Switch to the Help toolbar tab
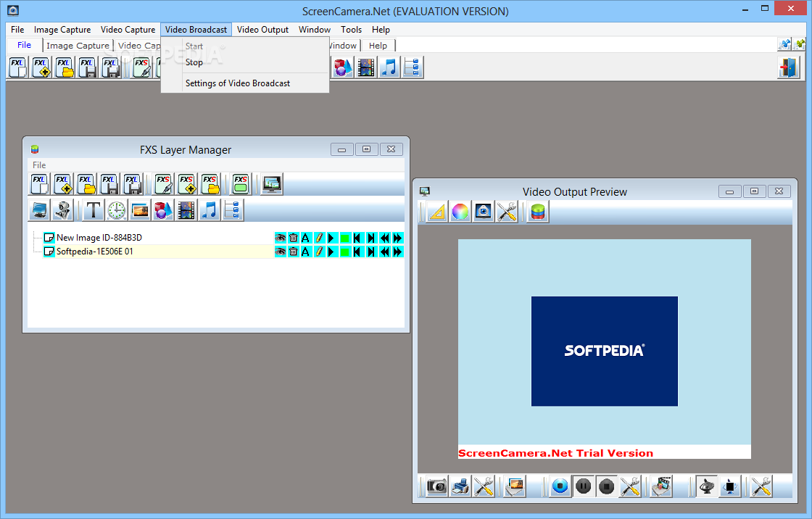This screenshot has width=812, height=519. point(378,46)
